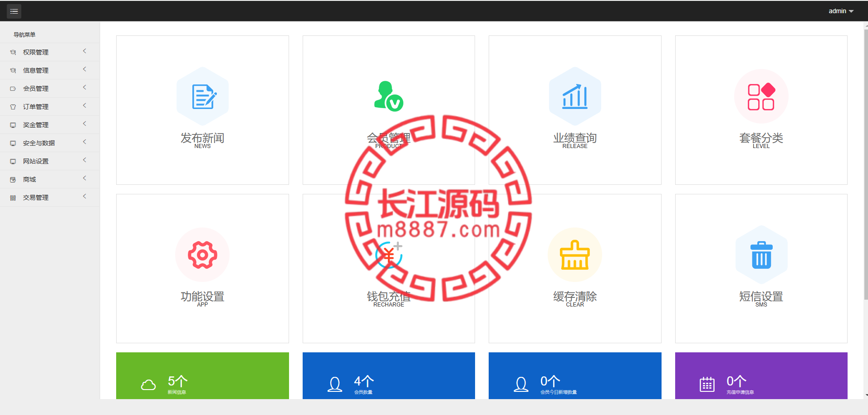The width and height of the screenshot is (868, 415).
Task: Expand 信息管理 chevron arrow
Action: (84, 69)
